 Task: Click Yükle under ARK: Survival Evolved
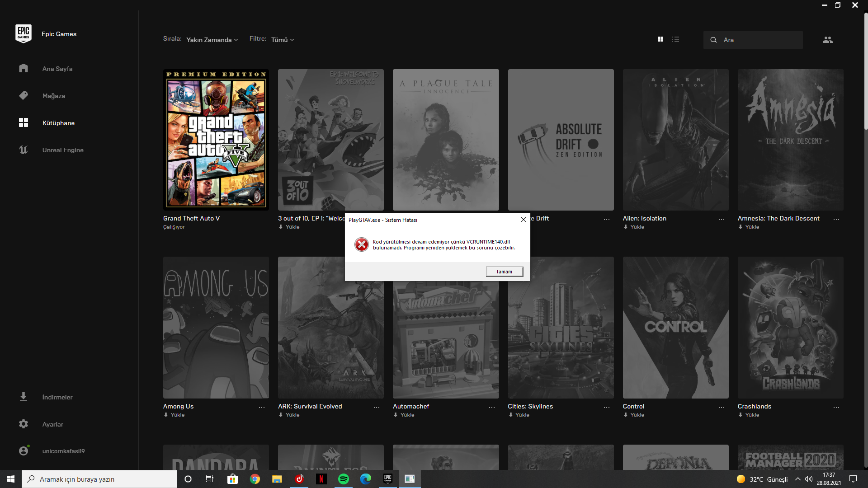click(289, 415)
